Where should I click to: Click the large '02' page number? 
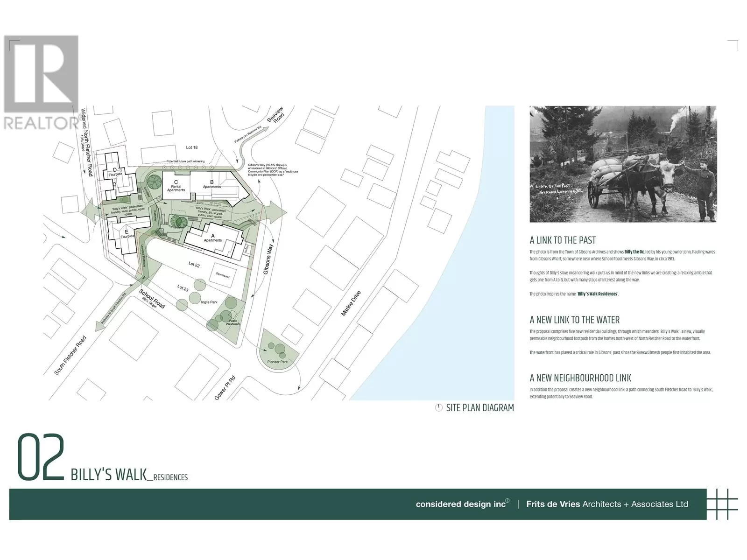pyautogui.click(x=41, y=457)
